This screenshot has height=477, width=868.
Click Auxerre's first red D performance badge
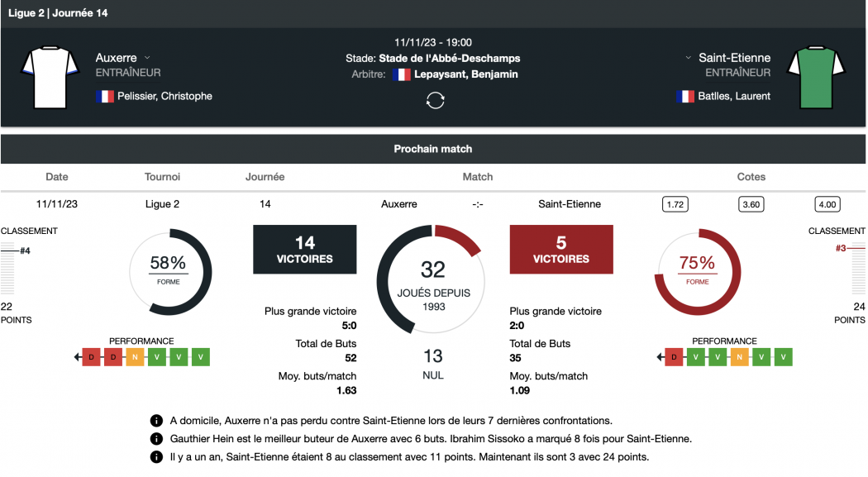point(91,357)
